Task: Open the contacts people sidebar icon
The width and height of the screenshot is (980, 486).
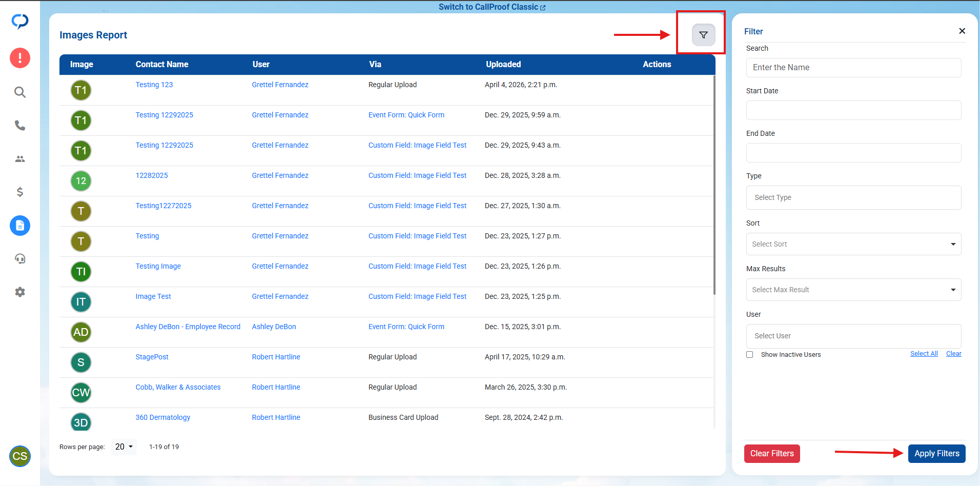Action: coord(20,159)
